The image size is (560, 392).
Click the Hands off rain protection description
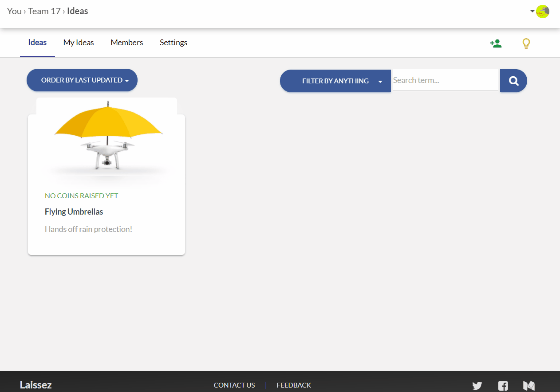[x=88, y=229]
